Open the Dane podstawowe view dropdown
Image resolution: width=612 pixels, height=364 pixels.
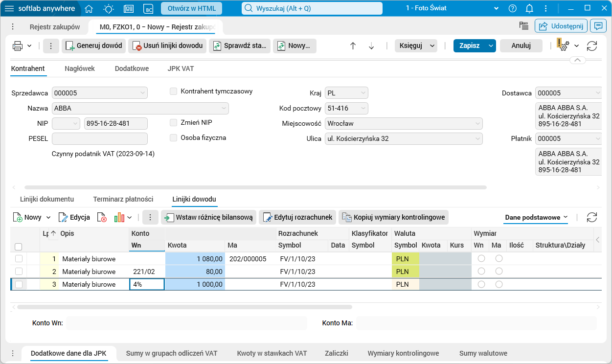tap(536, 217)
